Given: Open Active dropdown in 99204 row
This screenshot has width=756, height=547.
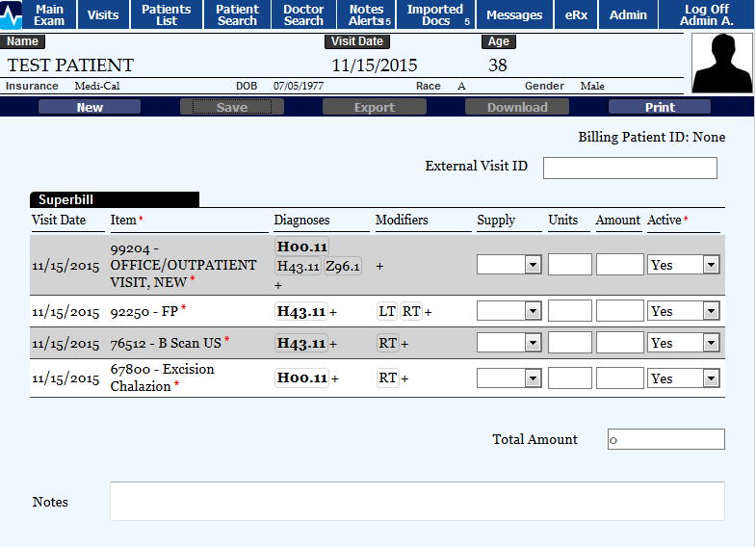Looking at the screenshot, I should pyautogui.click(x=683, y=265).
